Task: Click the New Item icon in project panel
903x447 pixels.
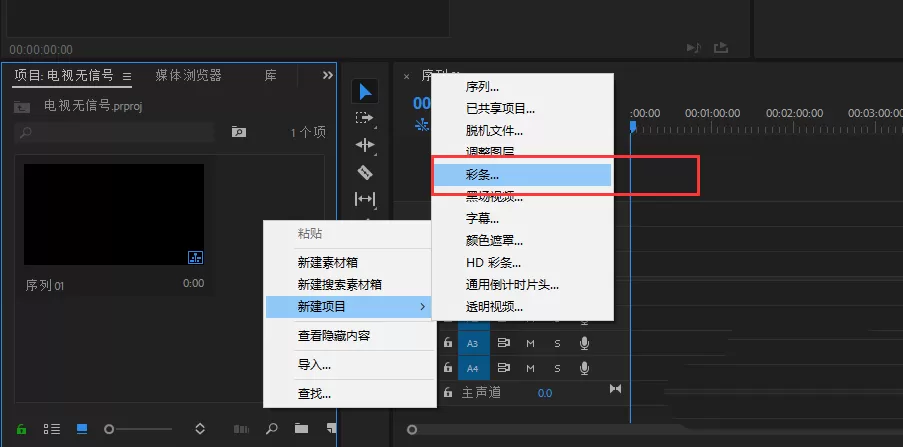Action: [x=331, y=429]
